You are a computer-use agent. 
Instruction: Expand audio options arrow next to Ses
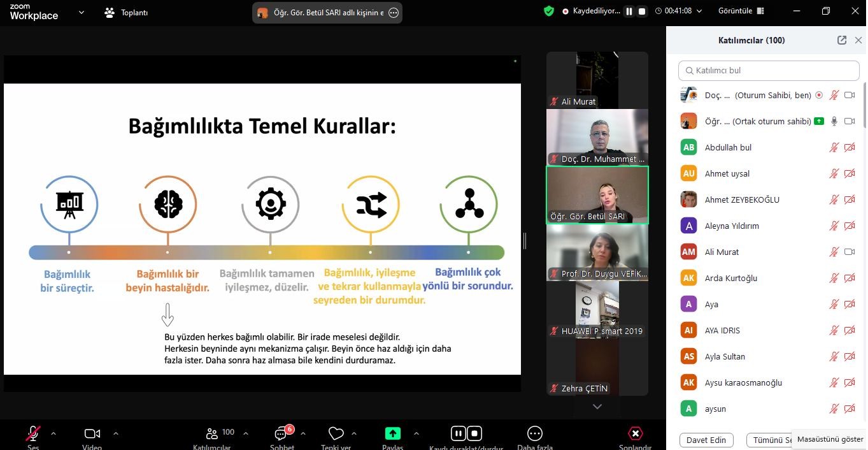pos(53,433)
